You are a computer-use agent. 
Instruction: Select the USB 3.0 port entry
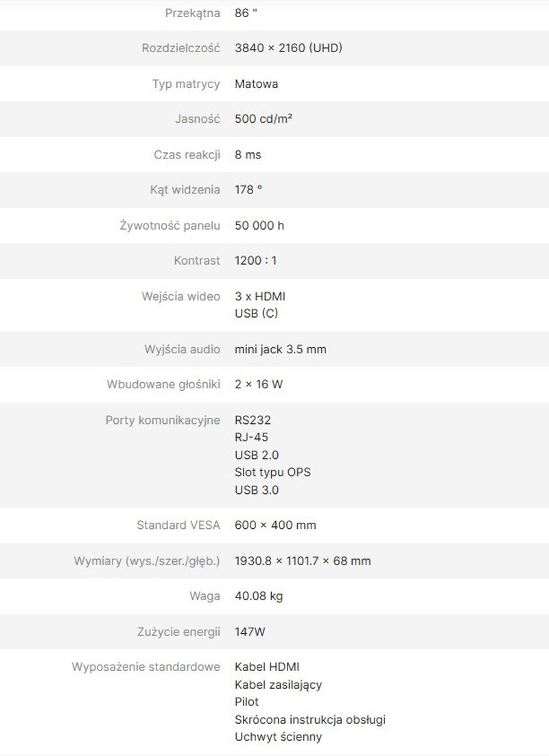(x=257, y=491)
